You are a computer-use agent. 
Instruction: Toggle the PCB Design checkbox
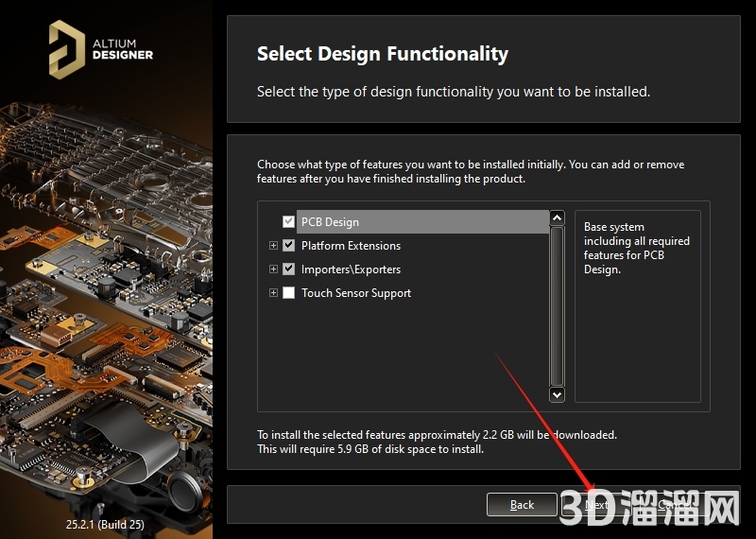click(288, 221)
